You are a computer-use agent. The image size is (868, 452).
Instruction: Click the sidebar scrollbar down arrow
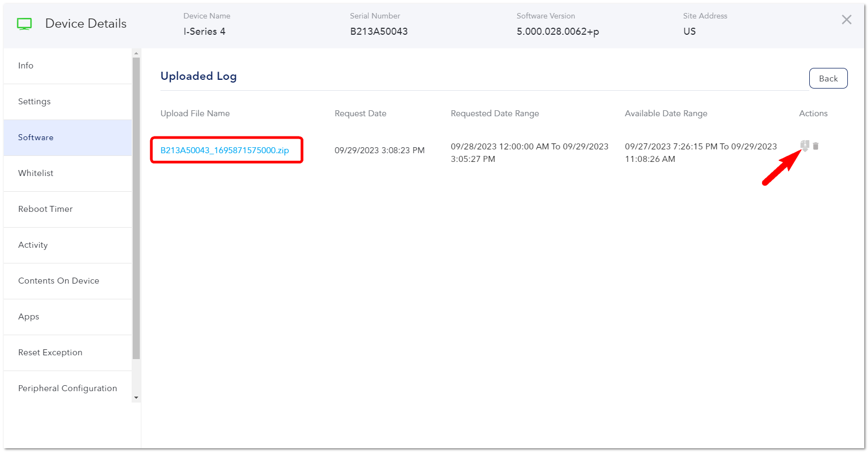(136, 398)
